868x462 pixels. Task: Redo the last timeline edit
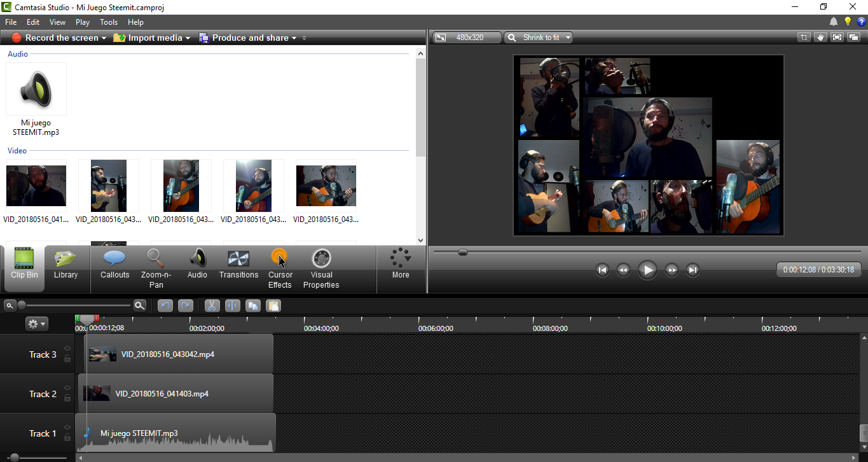(x=185, y=305)
